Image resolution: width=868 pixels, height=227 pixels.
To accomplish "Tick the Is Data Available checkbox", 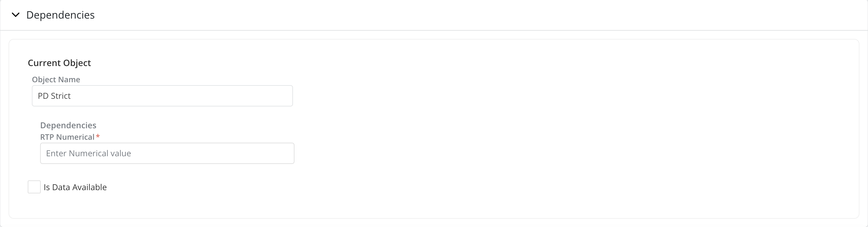I will 34,187.
